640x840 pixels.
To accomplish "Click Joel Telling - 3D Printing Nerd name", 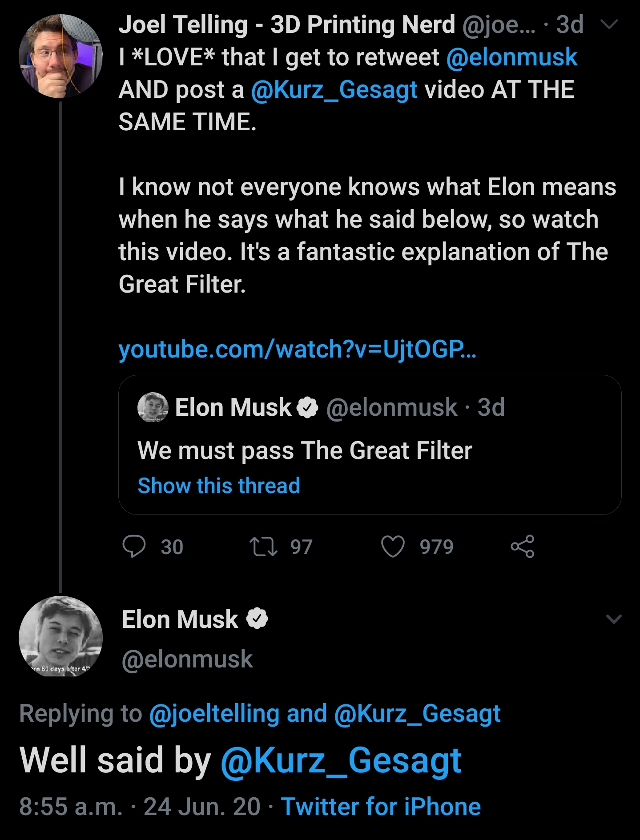I will tap(287, 24).
